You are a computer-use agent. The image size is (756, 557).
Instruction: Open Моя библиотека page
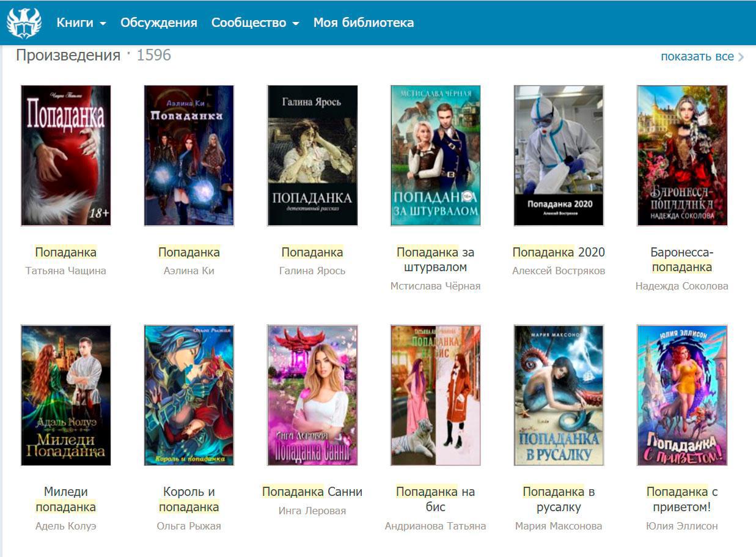pos(363,23)
